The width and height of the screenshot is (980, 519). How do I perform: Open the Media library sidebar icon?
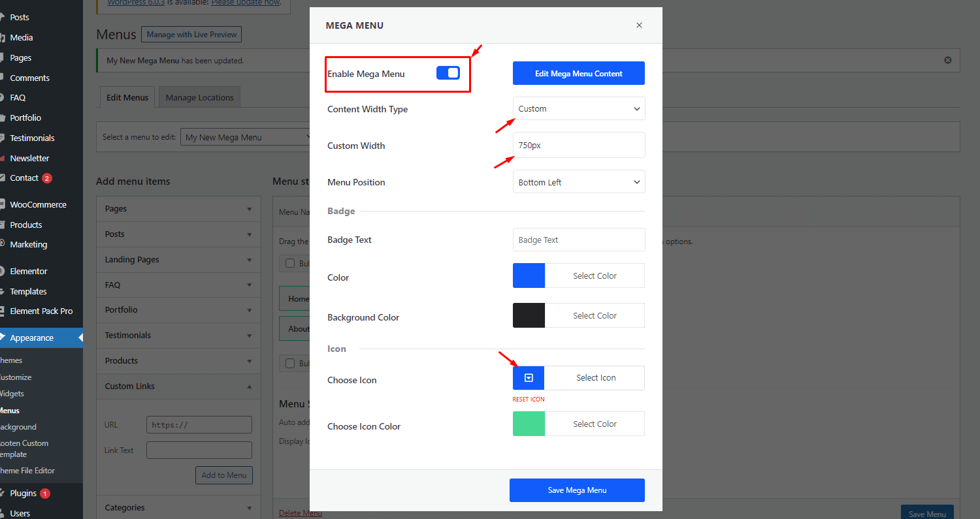[x=5, y=37]
